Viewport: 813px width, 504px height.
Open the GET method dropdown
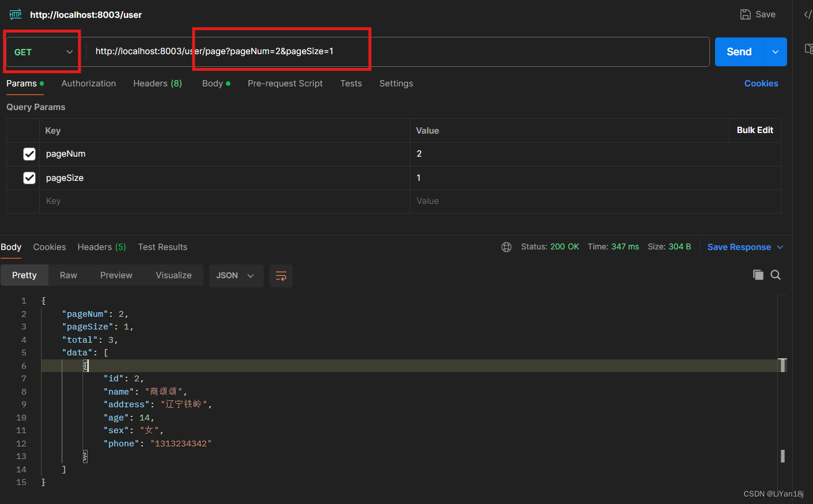(41, 51)
